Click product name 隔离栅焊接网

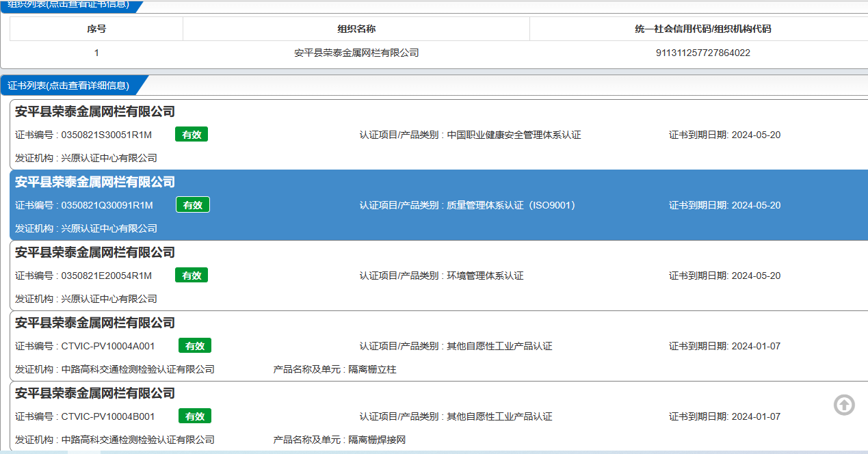coord(378,440)
